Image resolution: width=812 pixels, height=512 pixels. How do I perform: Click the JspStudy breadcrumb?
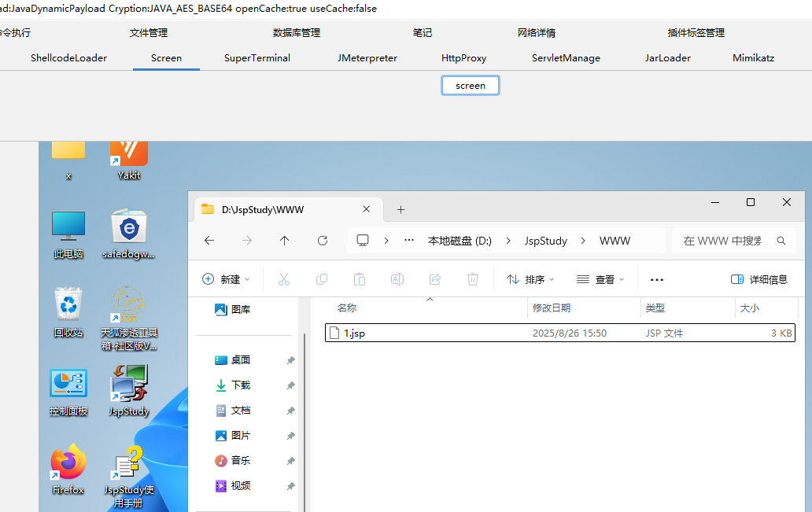[546, 241]
